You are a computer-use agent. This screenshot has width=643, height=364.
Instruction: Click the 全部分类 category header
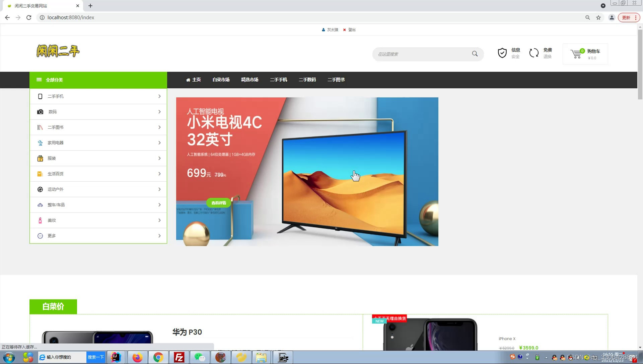click(x=98, y=80)
